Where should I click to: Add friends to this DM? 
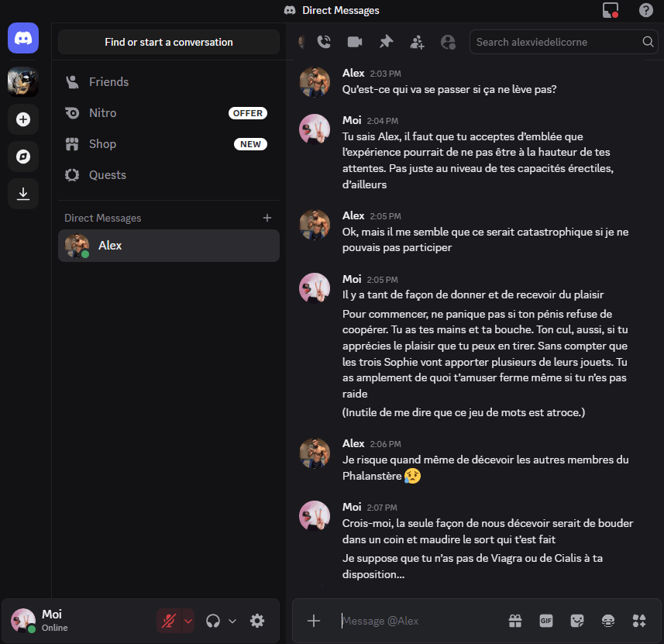pos(417,42)
